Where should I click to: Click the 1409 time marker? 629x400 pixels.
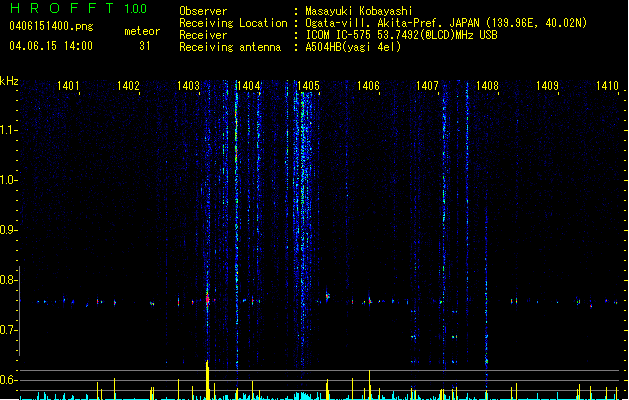coord(547,86)
